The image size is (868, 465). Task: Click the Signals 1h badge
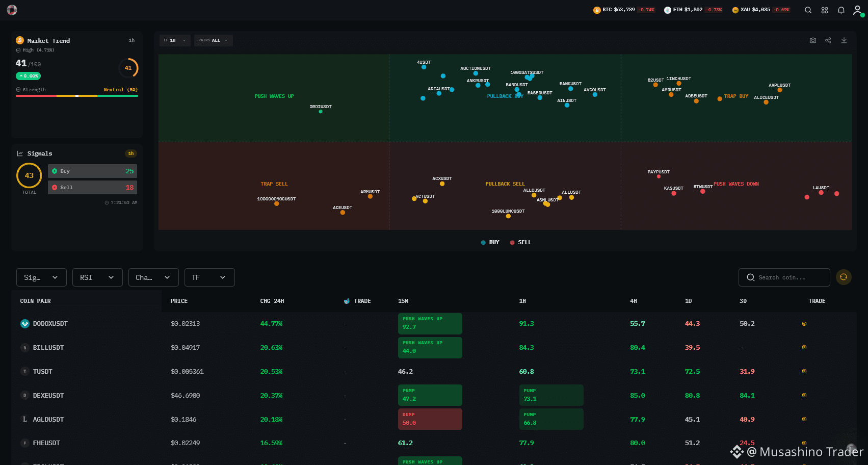131,153
